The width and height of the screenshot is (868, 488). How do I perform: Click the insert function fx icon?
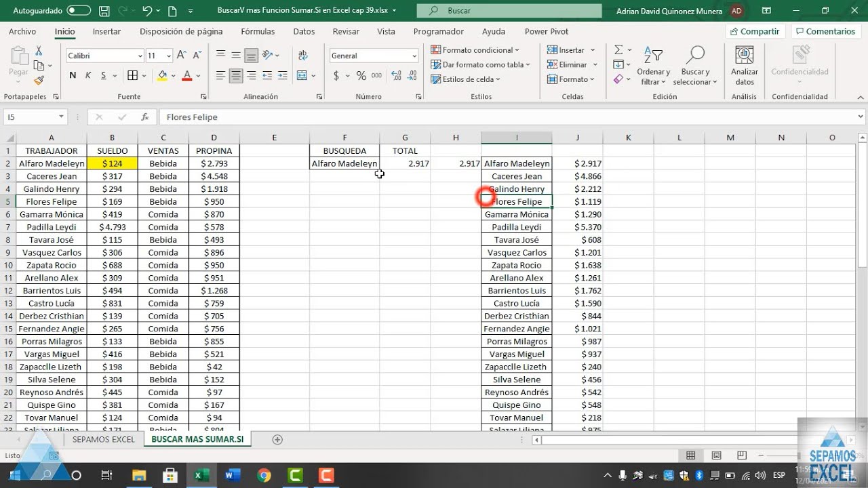144,117
